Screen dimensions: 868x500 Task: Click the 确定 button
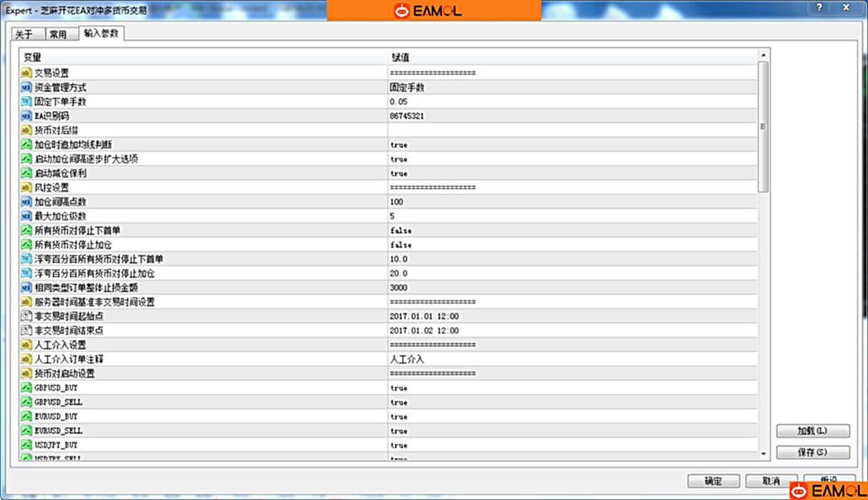[713, 481]
